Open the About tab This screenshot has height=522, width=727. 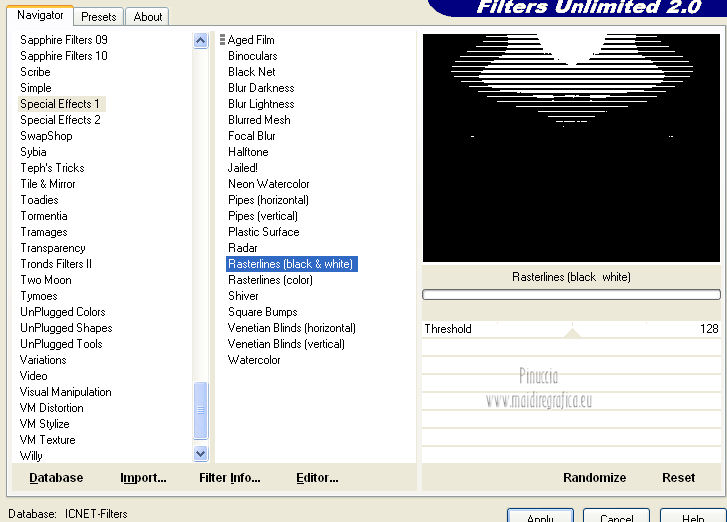point(147,17)
